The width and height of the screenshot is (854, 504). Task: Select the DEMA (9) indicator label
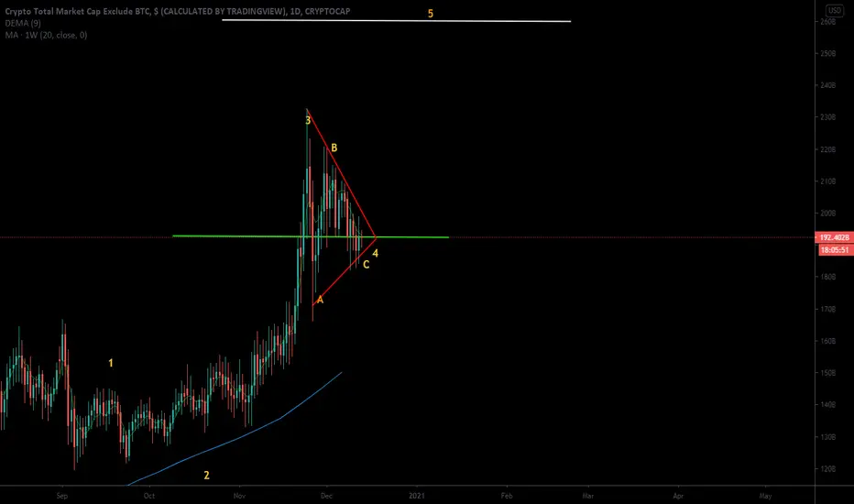pos(23,24)
